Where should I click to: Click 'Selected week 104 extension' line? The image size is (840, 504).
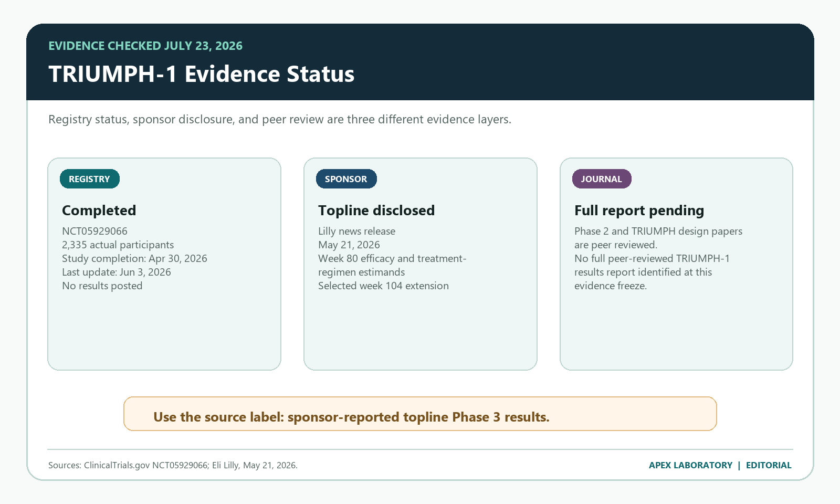point(384,286)
